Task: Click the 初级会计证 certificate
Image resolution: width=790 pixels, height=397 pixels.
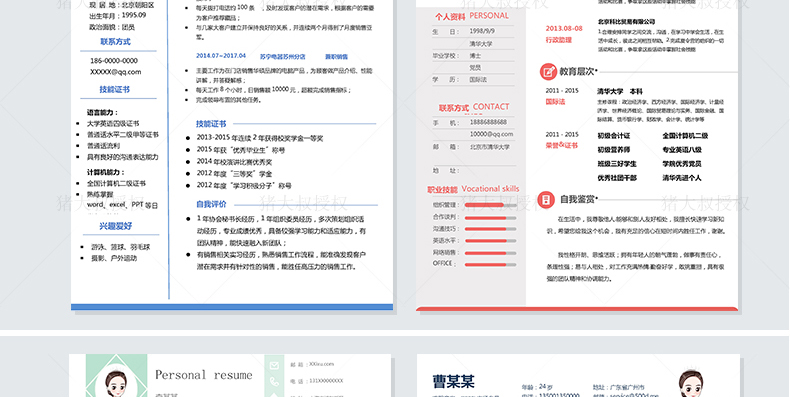Action: [614, 136]
